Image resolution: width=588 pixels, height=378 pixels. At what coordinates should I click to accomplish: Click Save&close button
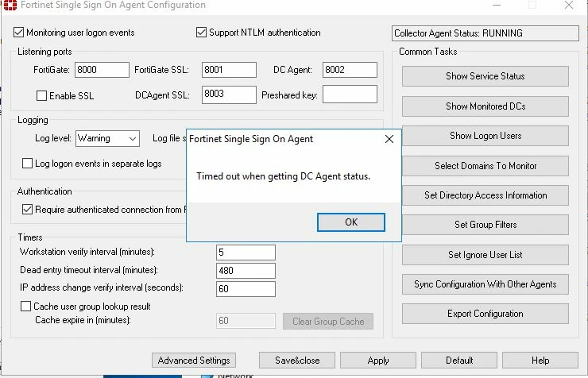pyautogui.click(x=297, y=361)
